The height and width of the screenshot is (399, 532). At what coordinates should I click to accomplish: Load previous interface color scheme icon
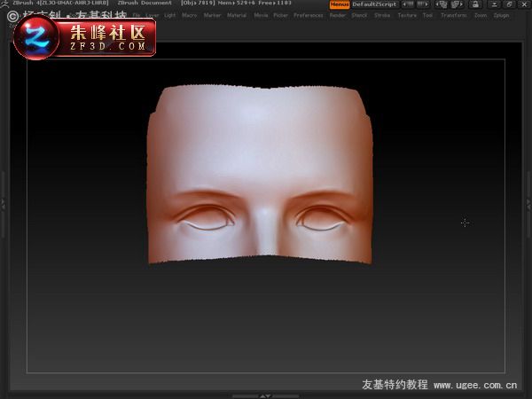tap(442, 4)
